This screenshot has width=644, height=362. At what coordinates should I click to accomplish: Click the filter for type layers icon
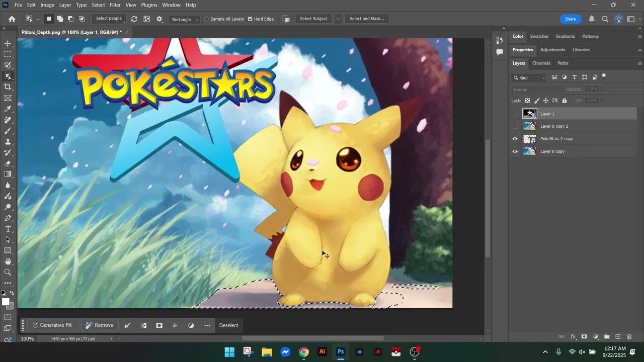[x=574, y=77]
